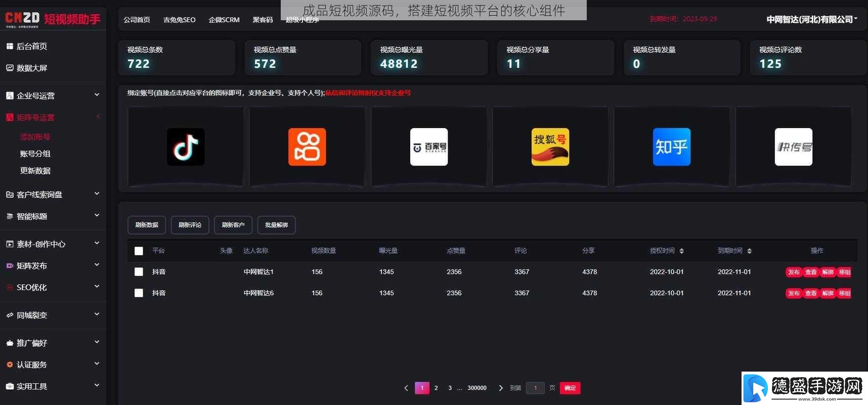868x405 pixels.
Task: Click the page number jump input field
Action: 535,388
